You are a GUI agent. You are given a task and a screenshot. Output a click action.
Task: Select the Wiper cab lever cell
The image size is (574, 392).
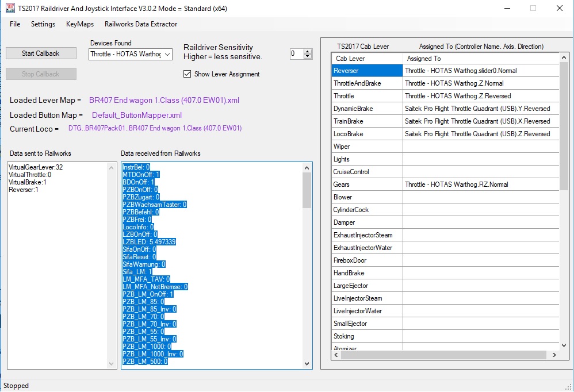click(367, 146)
